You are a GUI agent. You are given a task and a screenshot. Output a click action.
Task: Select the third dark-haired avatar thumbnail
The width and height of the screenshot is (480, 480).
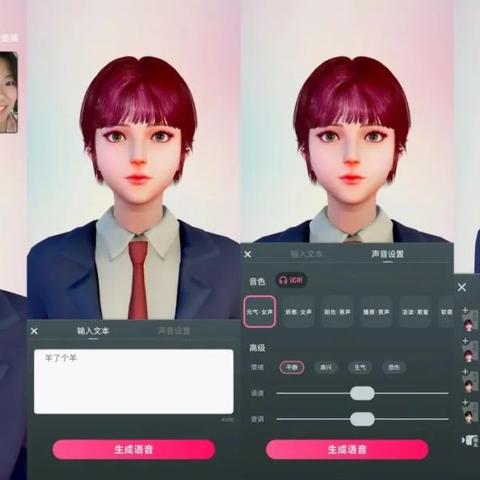(470, 385)
